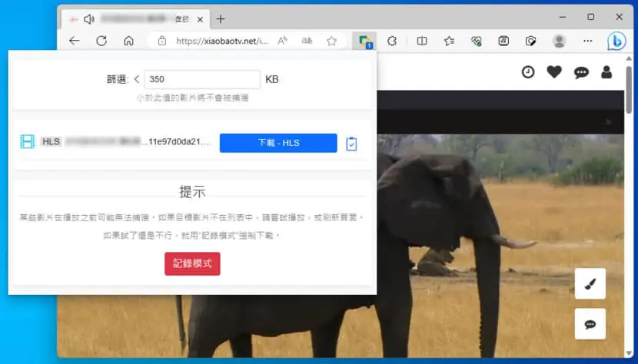This screenshot has height=364, width=638.
Task: Close the current browser tab
Action: pos(200,19)
